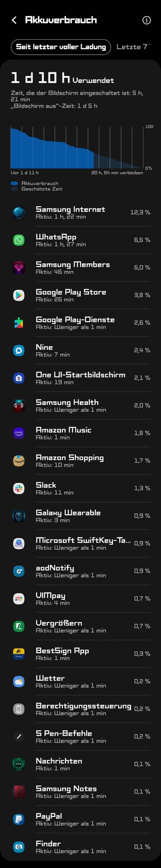Screen dimensions: 161x868
Task: Open Samsung Members battery details
Action: click(80, 267)
